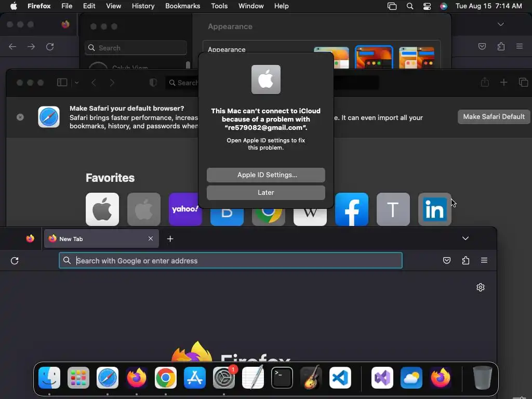Click the Safari Share icon
Viewport: 532px width, 399px height.
(485, 82)
